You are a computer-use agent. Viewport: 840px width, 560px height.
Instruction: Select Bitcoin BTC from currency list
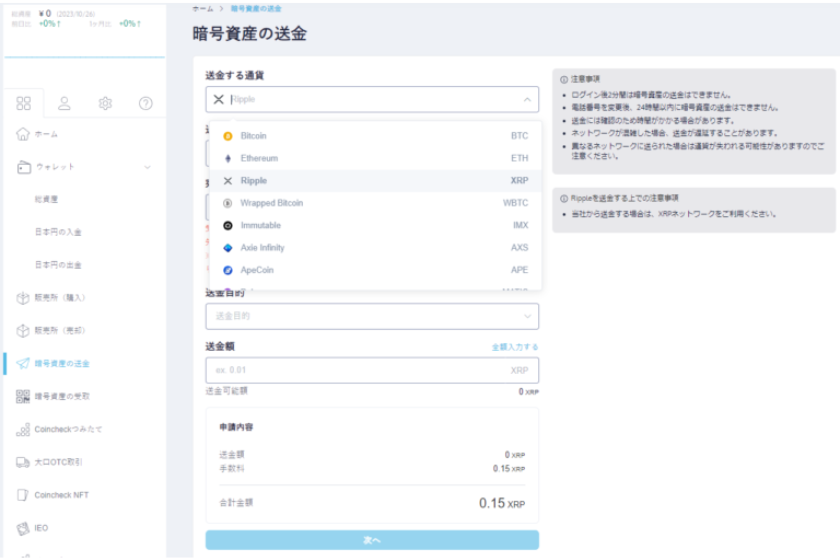click(376, 136)
